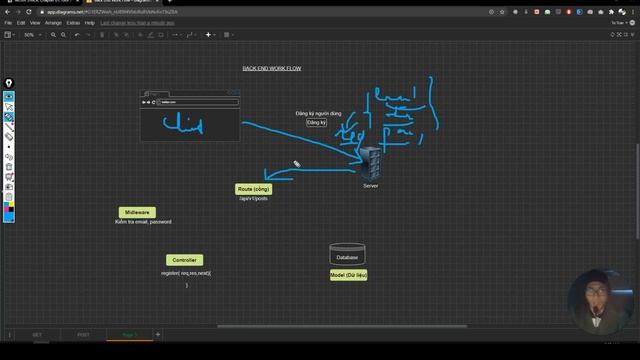Screen dimensions: 640x360
Task: Open the Extras menu
Action: click(73, 23)
